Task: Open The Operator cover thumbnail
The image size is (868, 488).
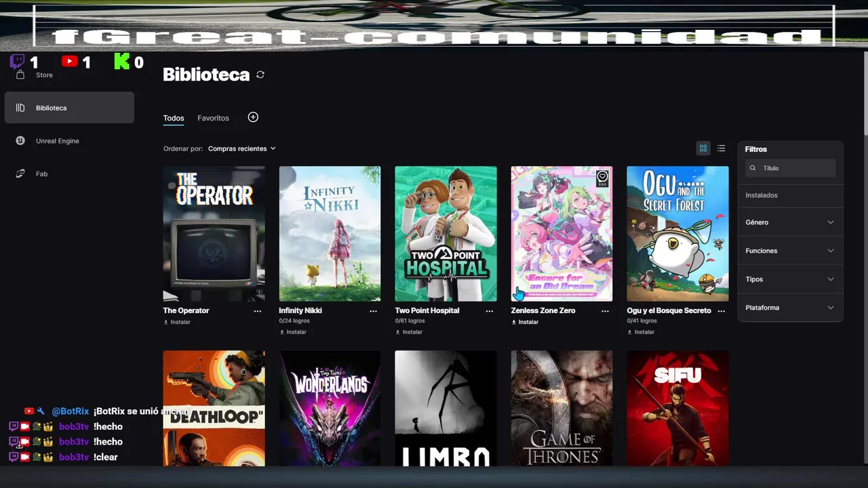Action: (x=214, y=234)
